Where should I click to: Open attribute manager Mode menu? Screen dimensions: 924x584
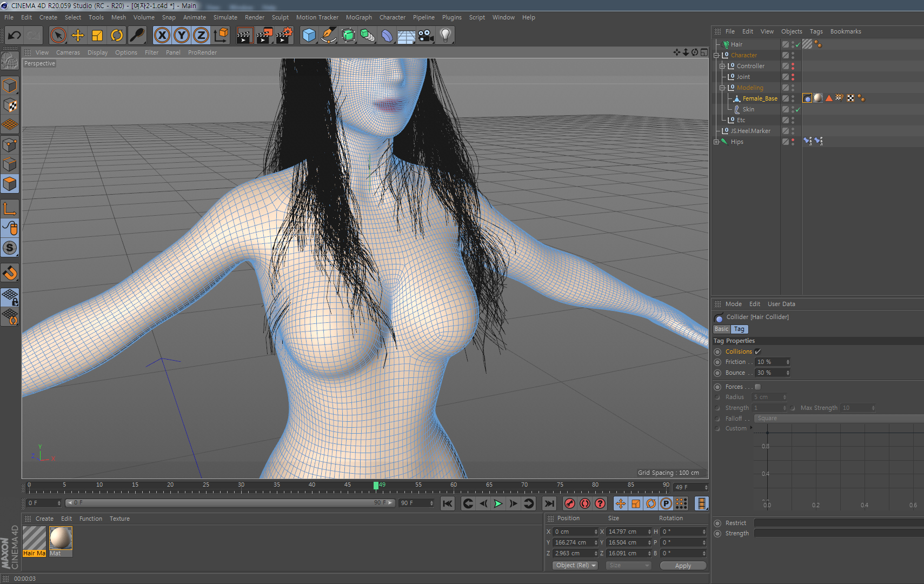tap(734, 304)
